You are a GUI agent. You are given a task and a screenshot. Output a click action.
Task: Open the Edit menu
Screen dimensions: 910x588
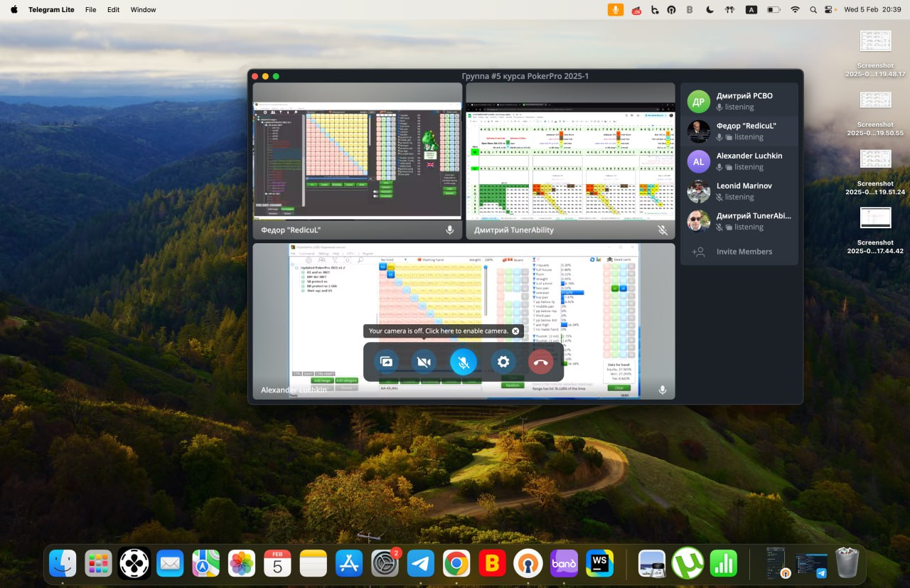click(113, 10)
